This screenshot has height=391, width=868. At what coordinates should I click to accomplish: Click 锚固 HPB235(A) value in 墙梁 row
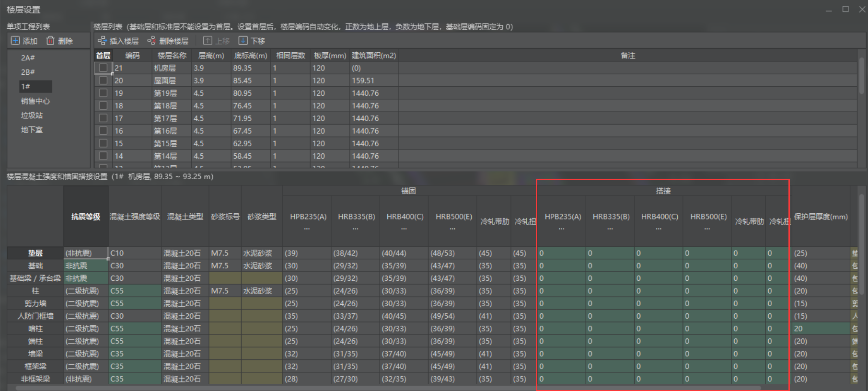point(307,354)
